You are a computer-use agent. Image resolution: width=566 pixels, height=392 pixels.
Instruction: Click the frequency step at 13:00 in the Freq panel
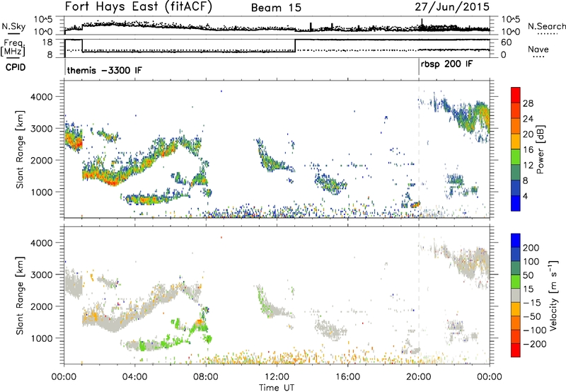point(295,46)
